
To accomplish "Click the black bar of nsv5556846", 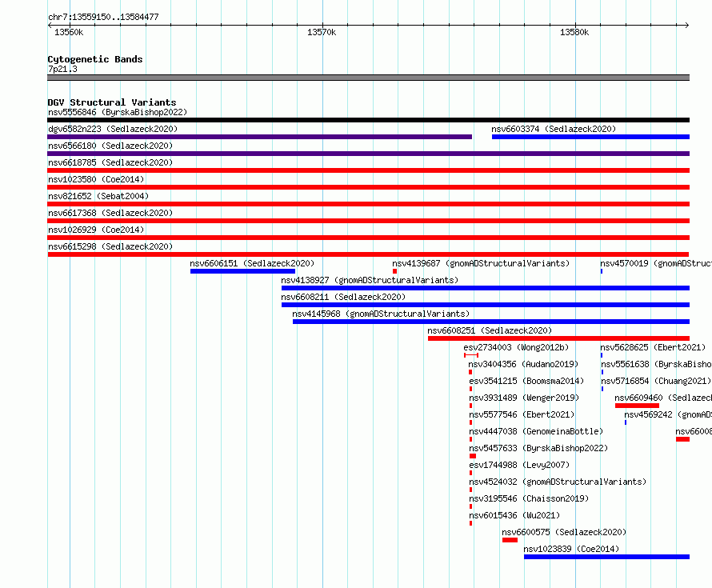I will [x=368, y=120].
